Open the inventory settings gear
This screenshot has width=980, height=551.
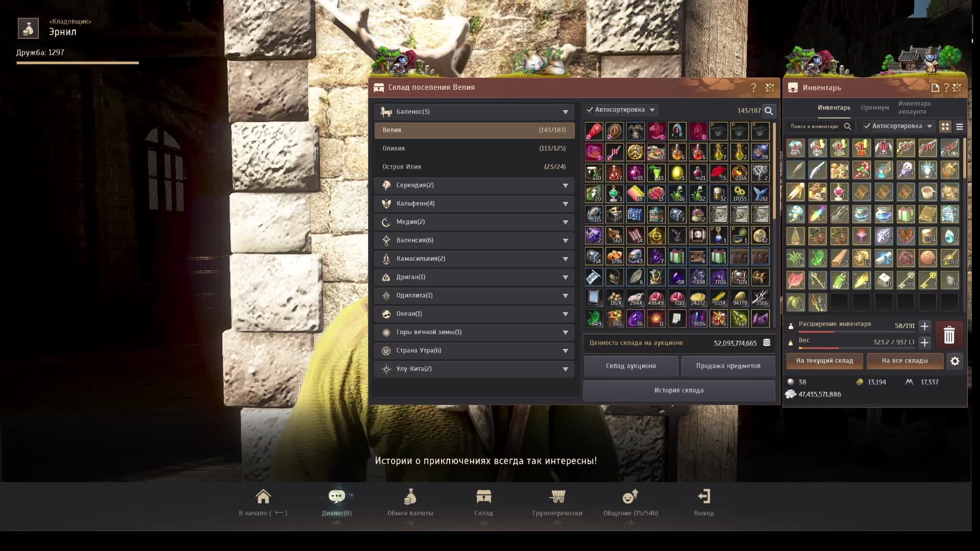coord(954,361)
